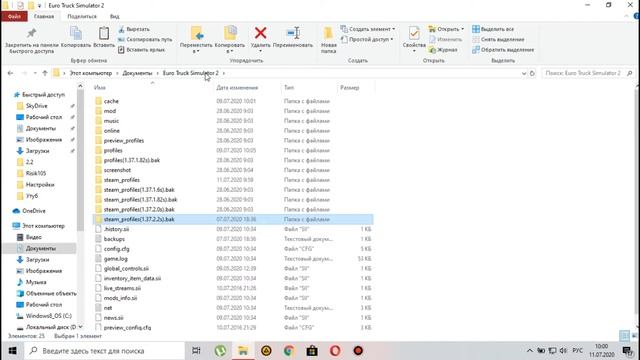
Task: Click the explorer search field
Action: (588, 73)
